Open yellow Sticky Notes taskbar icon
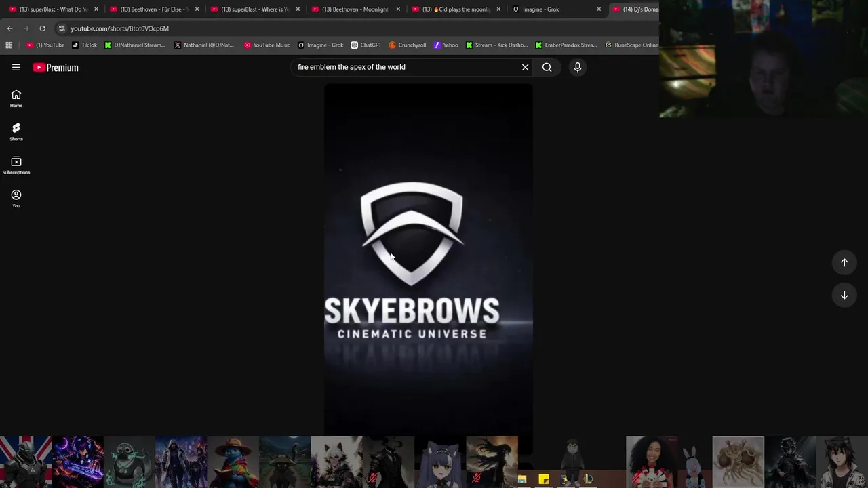This screenshot has width=868, height=488. coord(544,479)
